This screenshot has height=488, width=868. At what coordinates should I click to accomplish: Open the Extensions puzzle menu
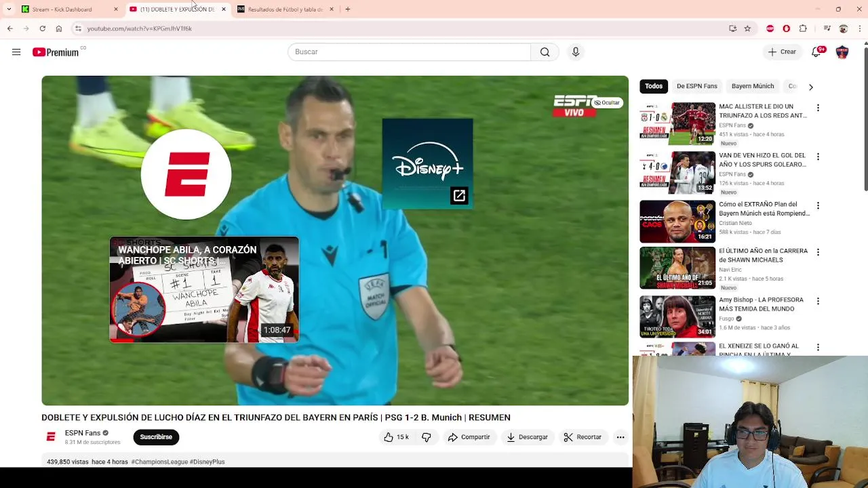803,28
